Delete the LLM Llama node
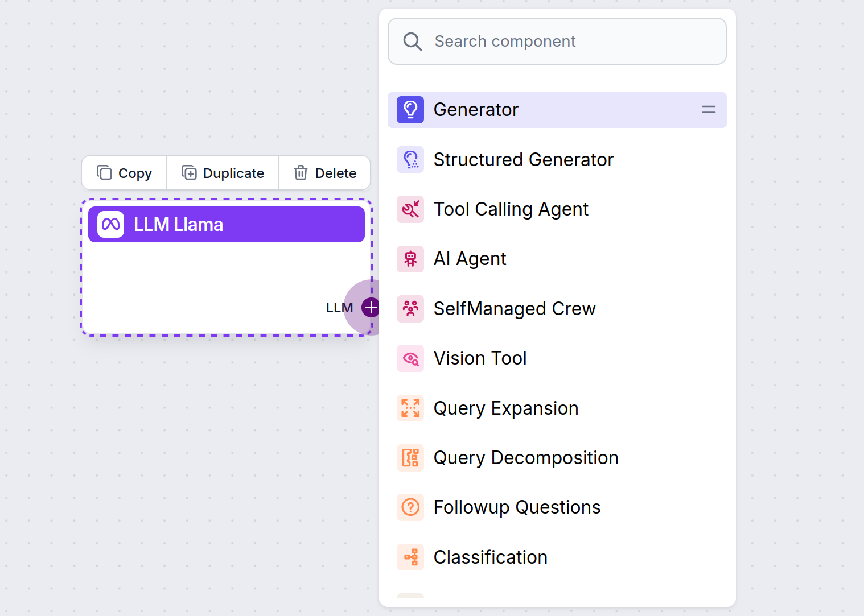The height and width of the screenshot is (616, 864). pos(324,172)
